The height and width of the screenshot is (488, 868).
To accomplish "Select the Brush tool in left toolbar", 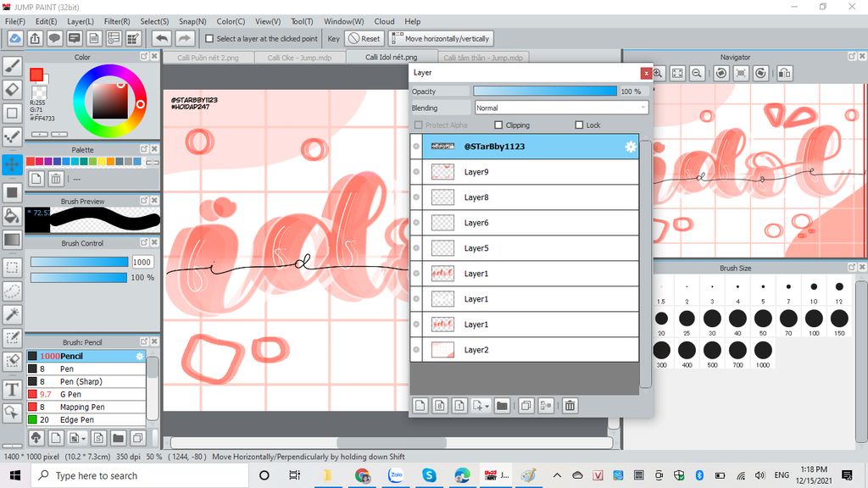I will tap(12, 66).
